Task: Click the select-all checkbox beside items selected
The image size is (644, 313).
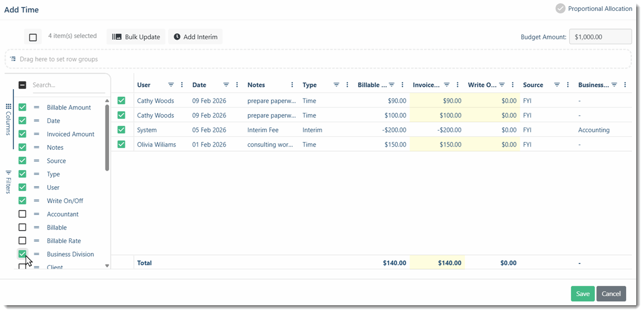Action: [33, 37]
